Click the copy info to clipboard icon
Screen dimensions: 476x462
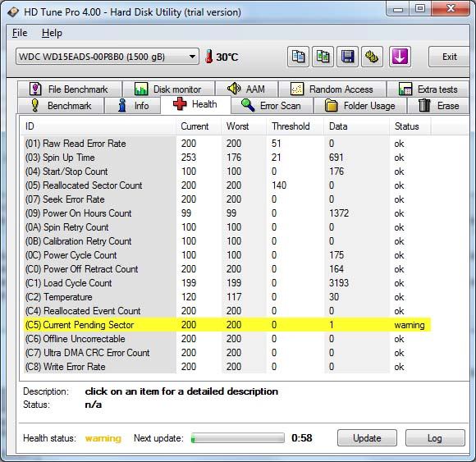coord(298,57)
